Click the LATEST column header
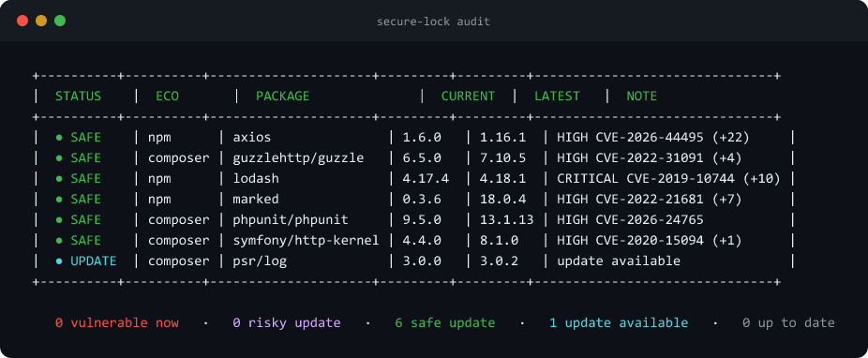Image resolution: width=868 pixels, height=358 pixels. click(557, 97)
